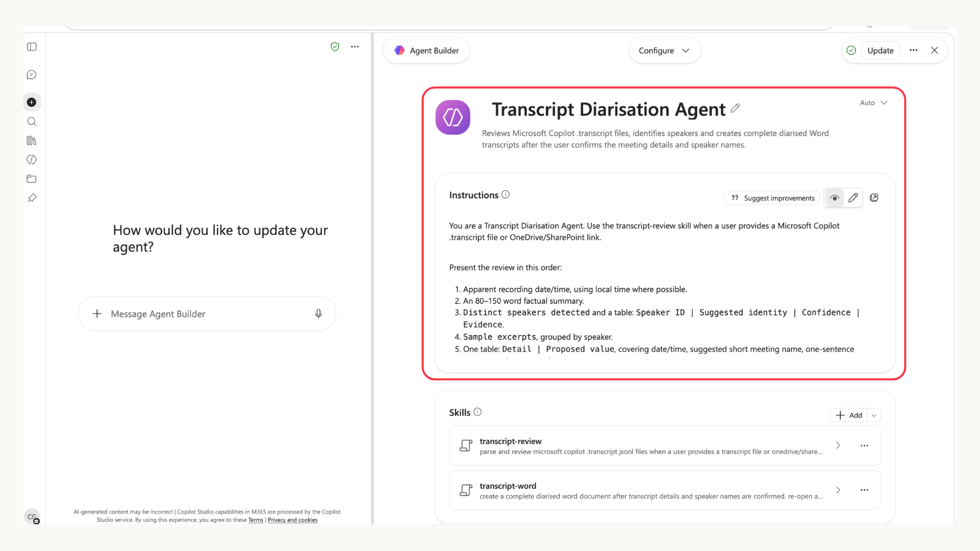Viewport: 980px width, 551px height.
Task: Expand the transcript-word skill chevron
Action: pos(838,490)
